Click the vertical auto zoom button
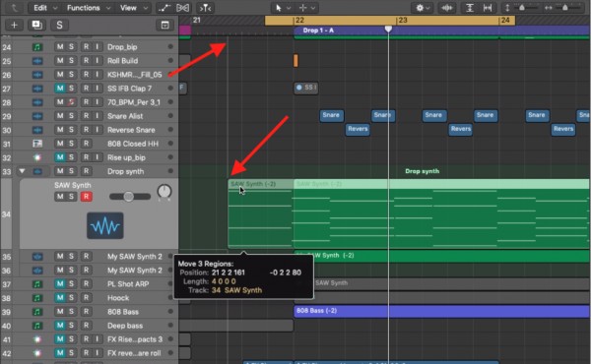 pyautogui.click(x=470, y=8)
